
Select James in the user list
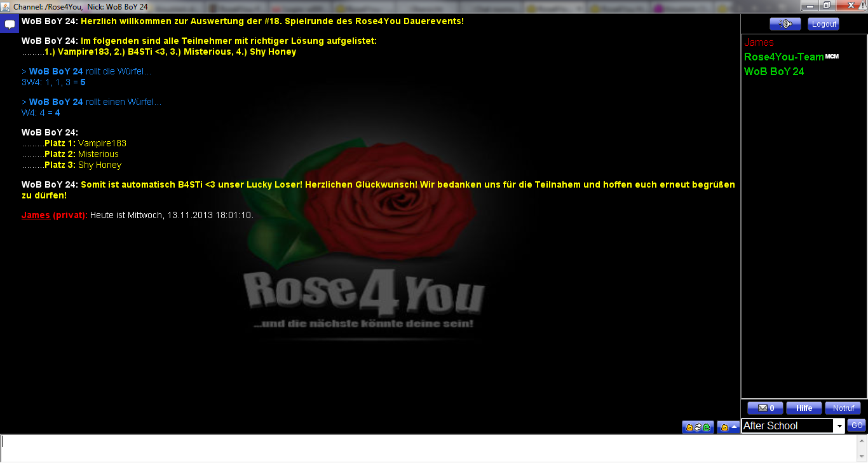click(x=759, y=43)
